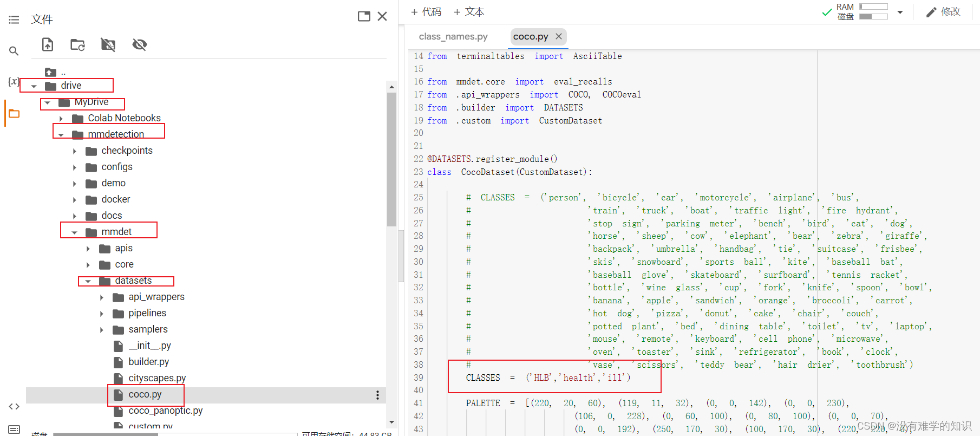Screen dimensions: 980x436
Task: Select the mmdetection folder name
Action: (x=116, y=134)
